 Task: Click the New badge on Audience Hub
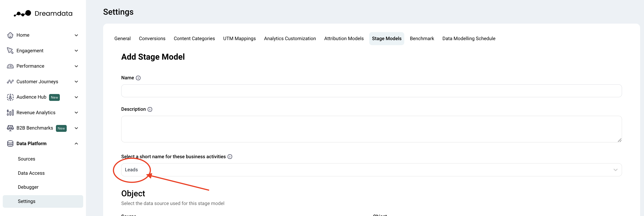click(x=55, y=97)
